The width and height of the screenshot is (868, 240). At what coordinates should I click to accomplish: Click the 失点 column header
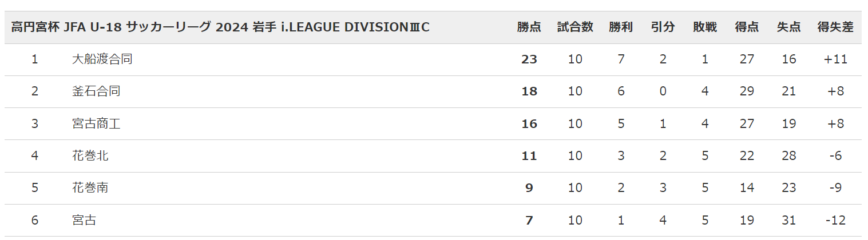[788, 27]
